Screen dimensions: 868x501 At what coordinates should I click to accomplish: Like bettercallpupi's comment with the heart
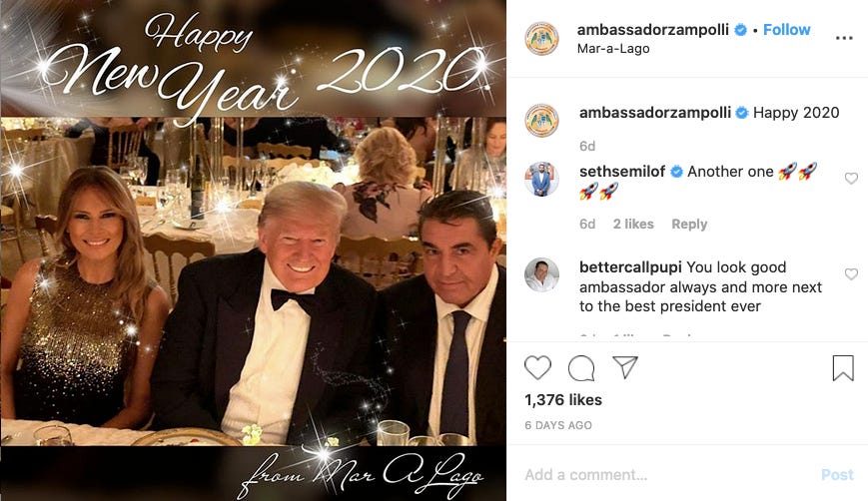[851, 273]
